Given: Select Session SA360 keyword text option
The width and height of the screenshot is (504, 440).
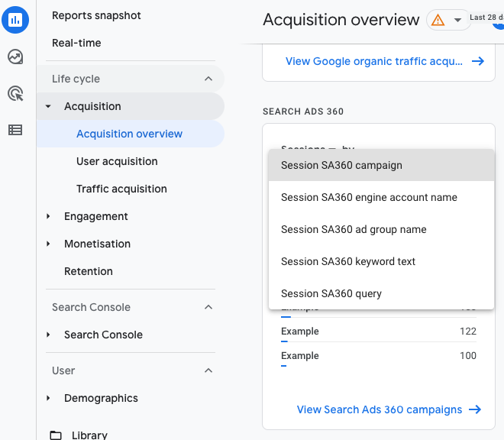Looking at the screenshot, I should tap(348, 261).
